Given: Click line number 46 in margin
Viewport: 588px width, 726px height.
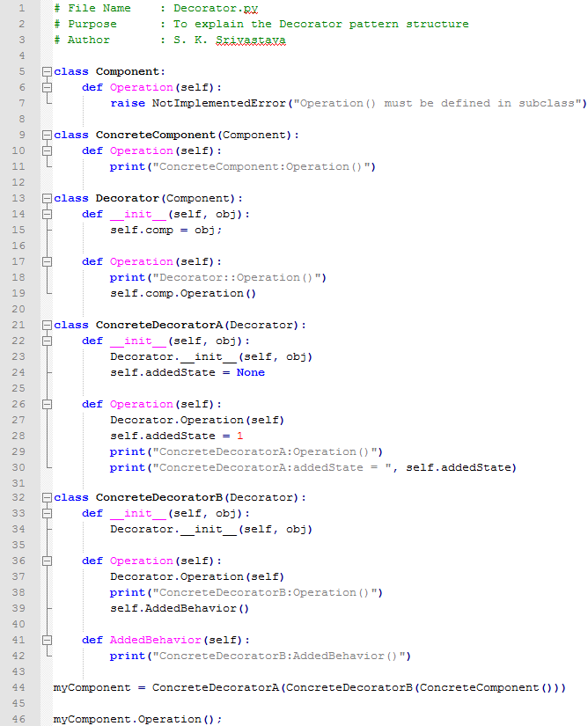Looking at the screenshot, I should (x=18, y=719).
